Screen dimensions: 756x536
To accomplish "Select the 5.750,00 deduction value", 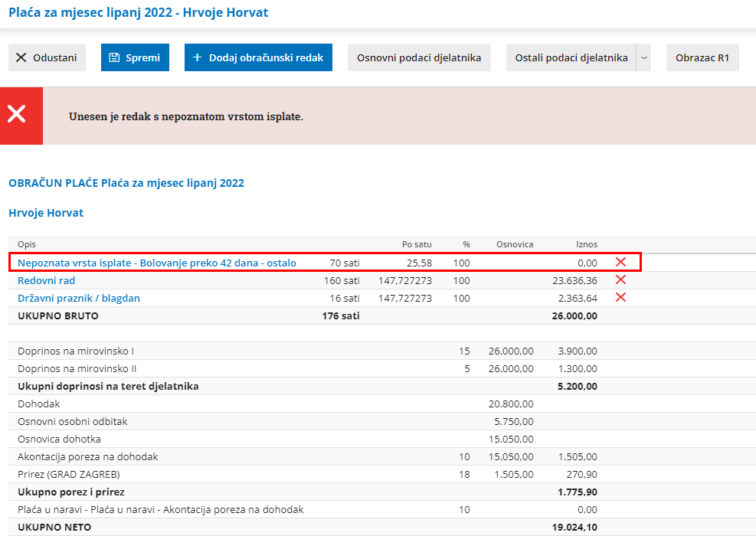I will 514,421.
